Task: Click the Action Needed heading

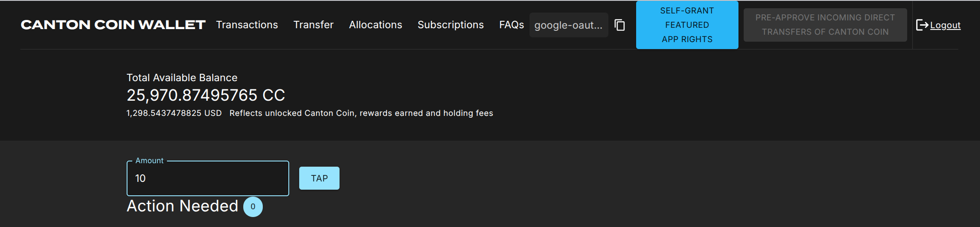Action: [x=182, y=206]
